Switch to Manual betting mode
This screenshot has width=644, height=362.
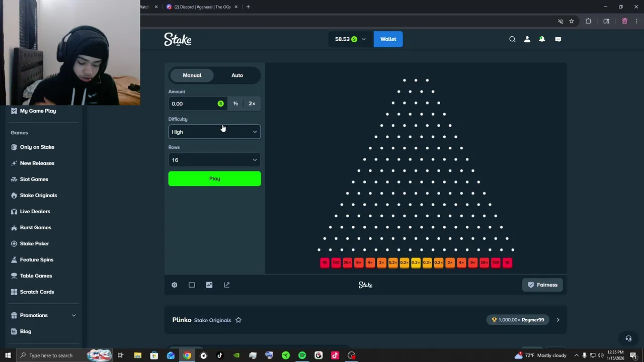pos(192,75)
